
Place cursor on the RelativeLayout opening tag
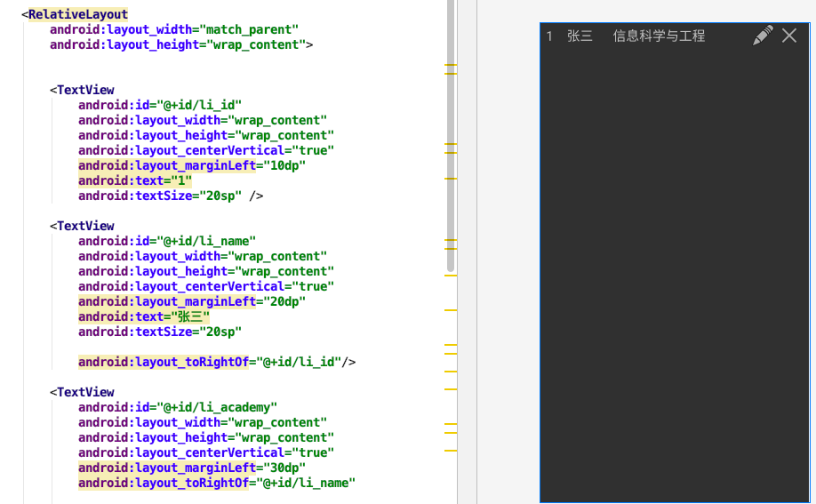pos(75,14)
